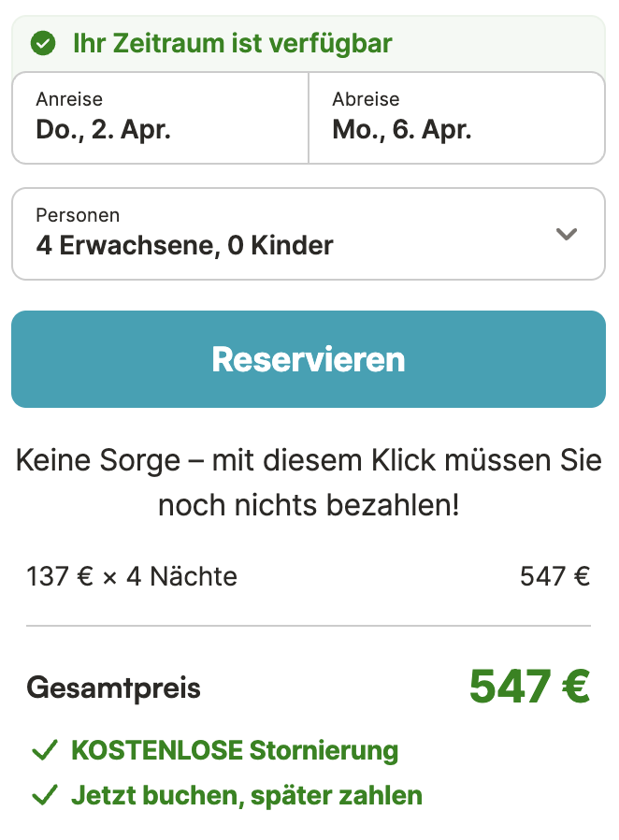
Task: Click the checkmark beside KOSTENLOSE Stornierung
Action: click(44, 750)
